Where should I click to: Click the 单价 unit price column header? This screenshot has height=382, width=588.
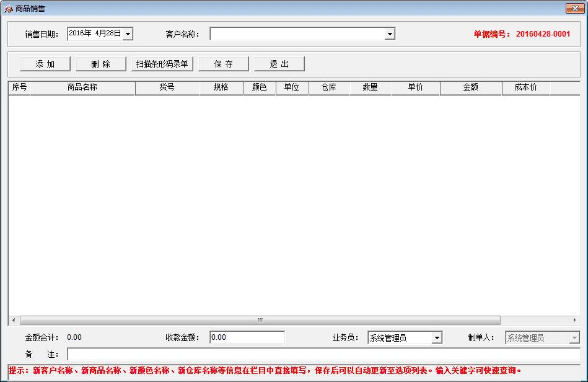416,87
